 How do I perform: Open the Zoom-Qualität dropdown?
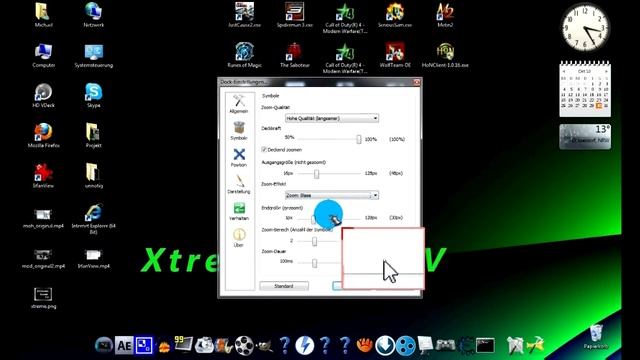tap(332, 118)
